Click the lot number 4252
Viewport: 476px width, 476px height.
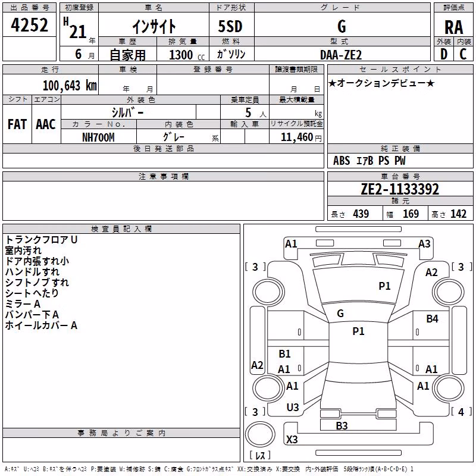coord(29,25)
